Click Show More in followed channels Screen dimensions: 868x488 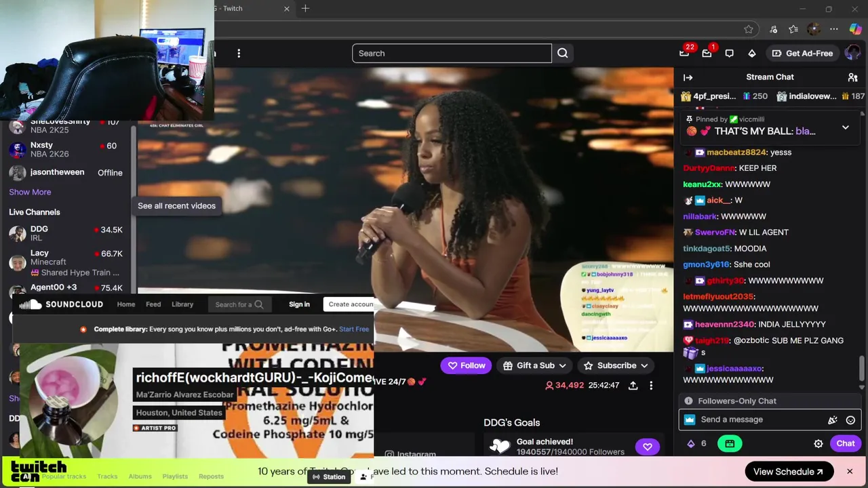(x=30, y=192)
